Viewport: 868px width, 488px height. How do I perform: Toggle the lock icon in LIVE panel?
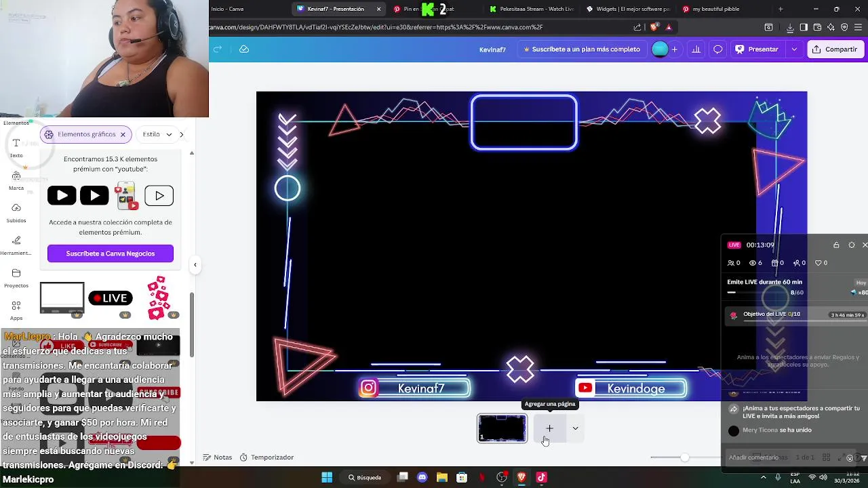tap(836, 245)
